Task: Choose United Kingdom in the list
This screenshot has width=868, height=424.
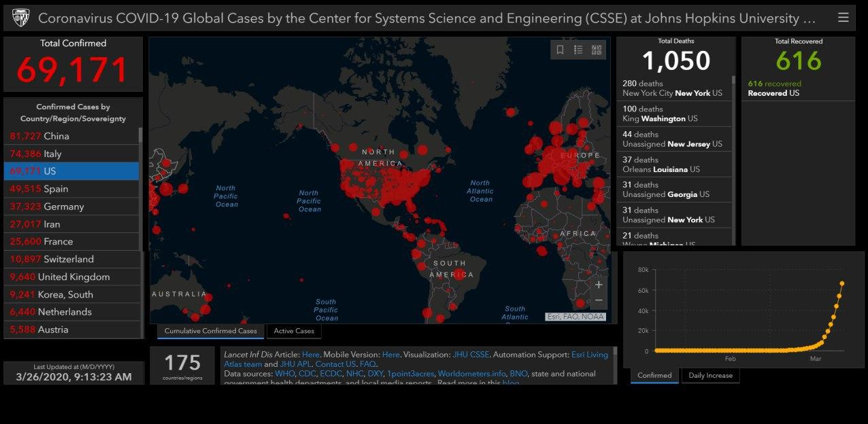Action: click(x=71, y=277)
